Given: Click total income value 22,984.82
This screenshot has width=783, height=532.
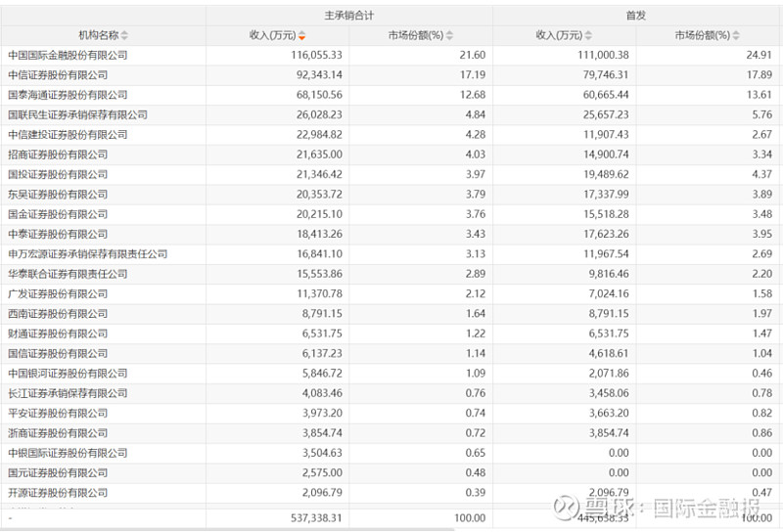Looking at the screenshot, I should pyautogui.click(x=319, y=135).
